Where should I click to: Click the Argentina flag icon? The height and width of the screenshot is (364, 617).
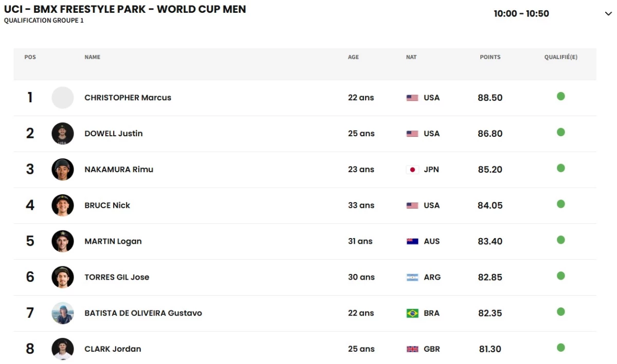coord(412,278)
